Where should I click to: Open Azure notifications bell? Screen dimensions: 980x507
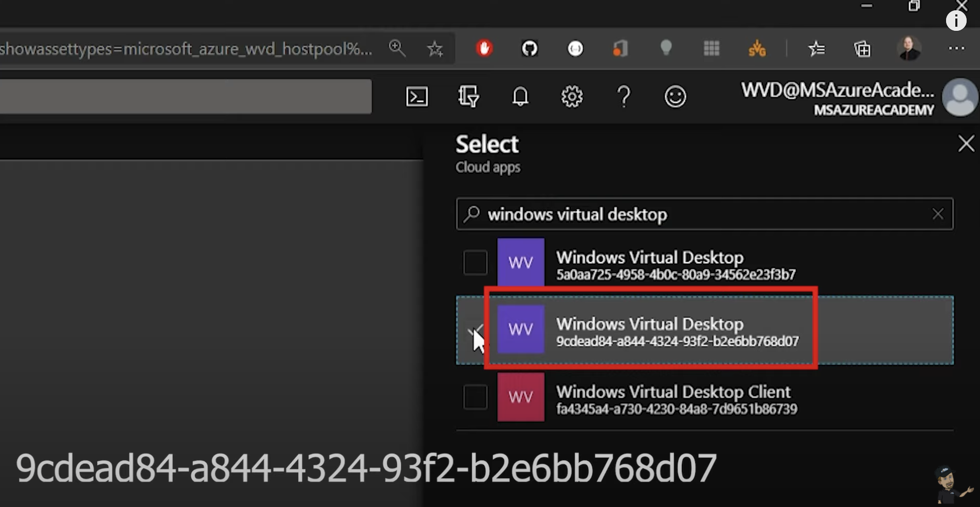pos(520,97)
